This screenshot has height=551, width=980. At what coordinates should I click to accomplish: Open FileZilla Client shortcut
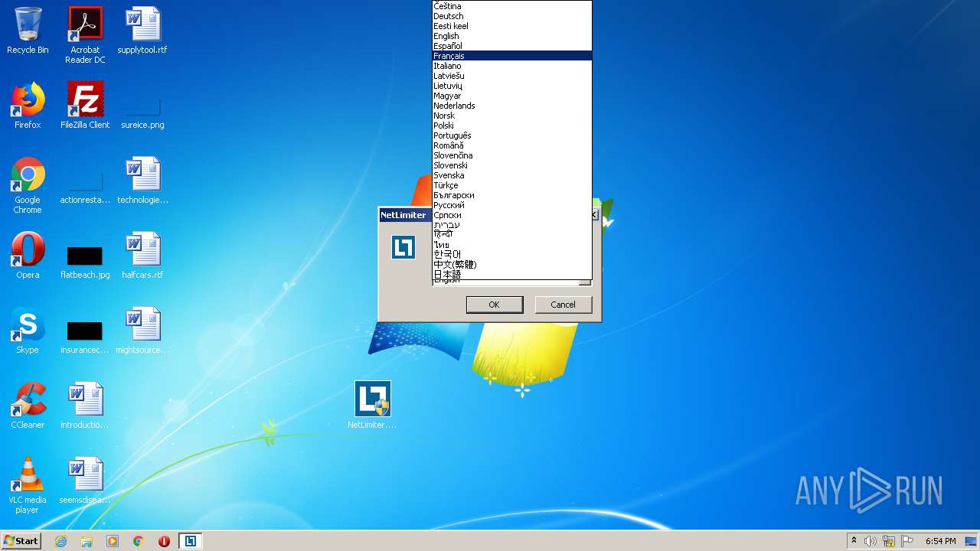point(85,106)
